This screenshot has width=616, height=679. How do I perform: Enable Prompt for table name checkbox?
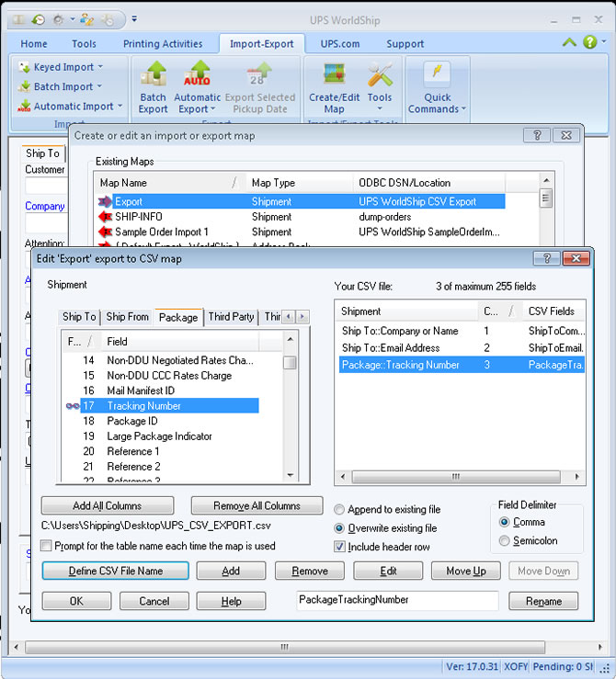coord(48,546)
